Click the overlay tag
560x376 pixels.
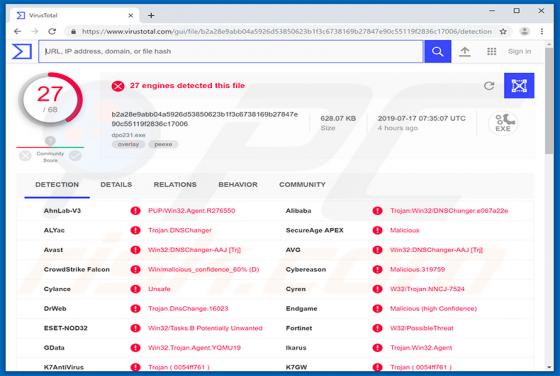pos(128,144)
